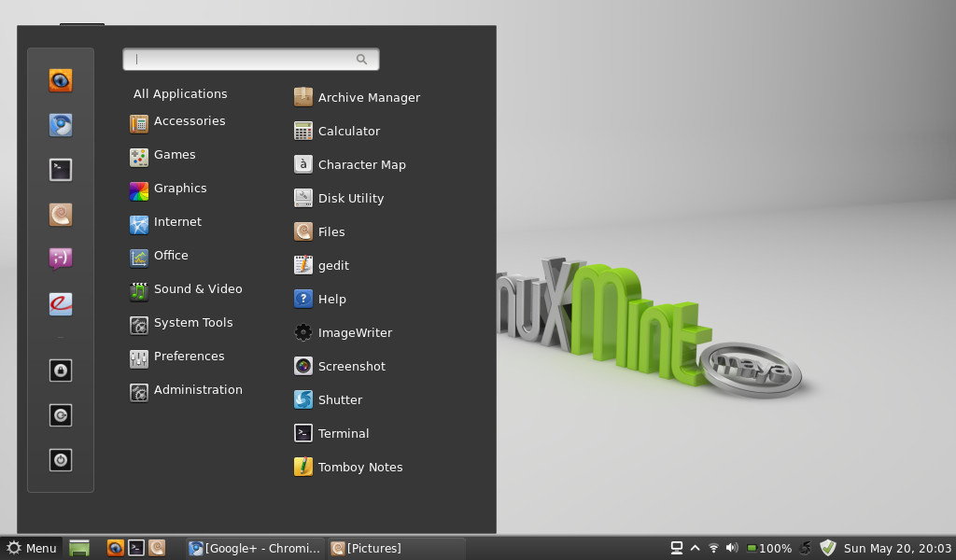Launch Character Map

click(x=360, y=164)
